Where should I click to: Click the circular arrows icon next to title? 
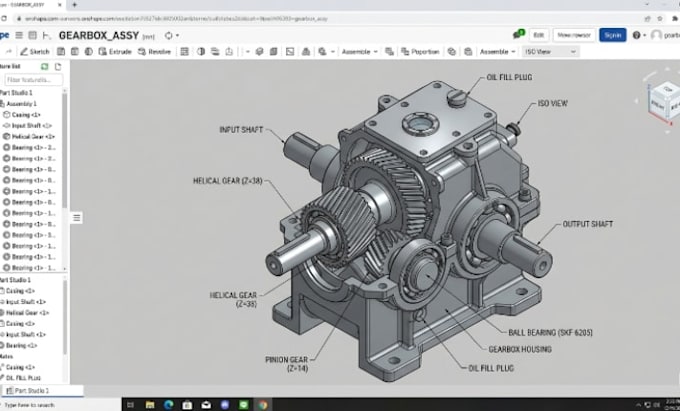(169, 36)
